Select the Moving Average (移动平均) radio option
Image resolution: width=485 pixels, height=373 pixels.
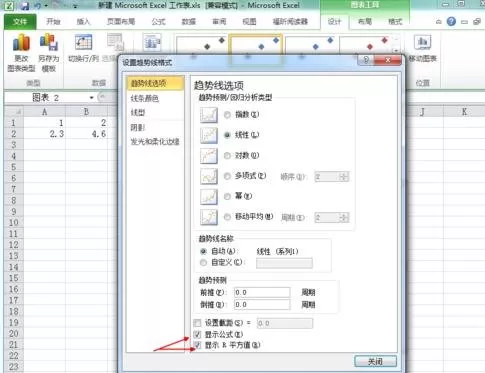coord(227,217)
